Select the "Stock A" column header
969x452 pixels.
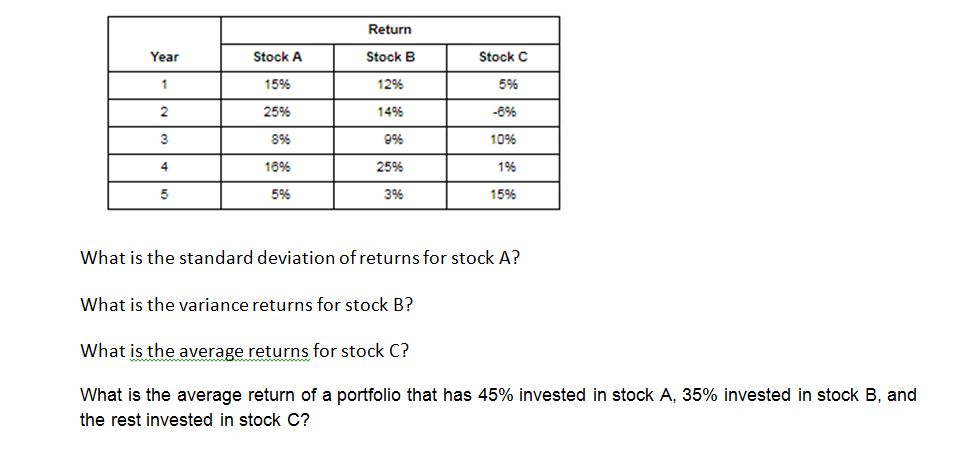(277, 57)
